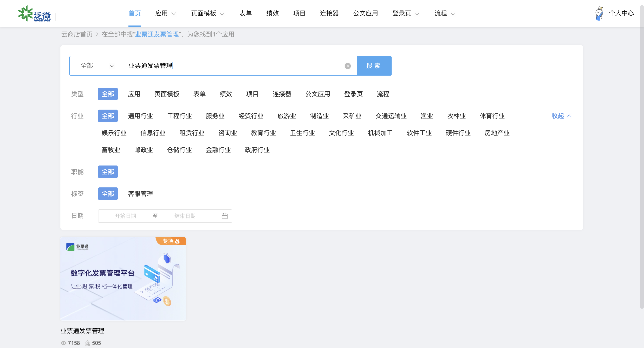Expand the 流程 navigation dropdown
This screenshot has height=348, width=644.
[445, 13]
